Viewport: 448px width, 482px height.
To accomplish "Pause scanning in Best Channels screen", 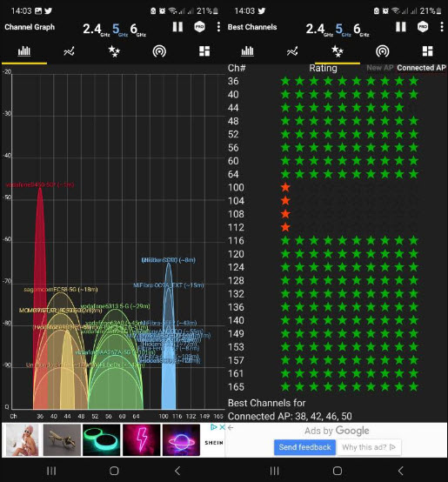I will [x=401, y=27].
